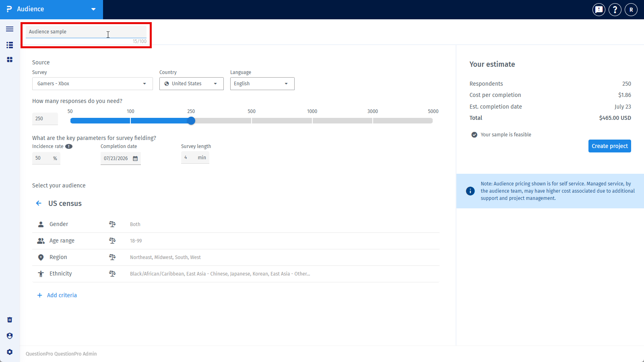
Task: Click the Age range quota balance icon
Action: click(112, 241)
